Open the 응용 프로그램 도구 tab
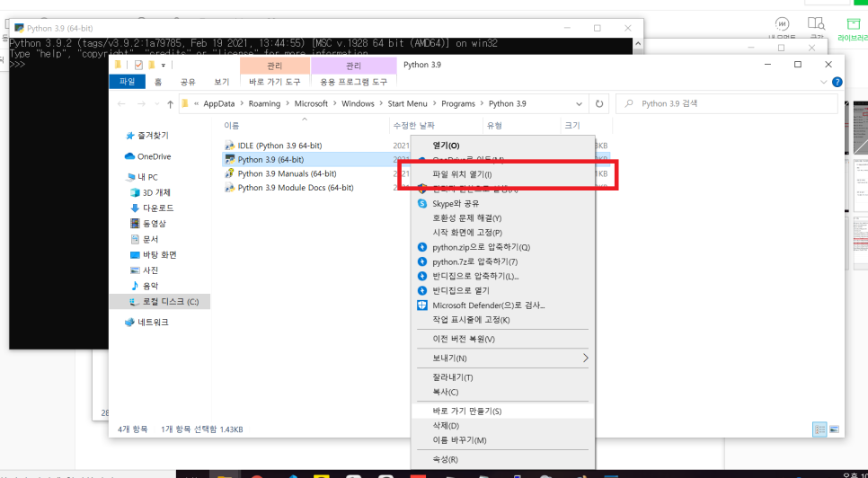The image size is (868, 478). click(x=354, y=82)
